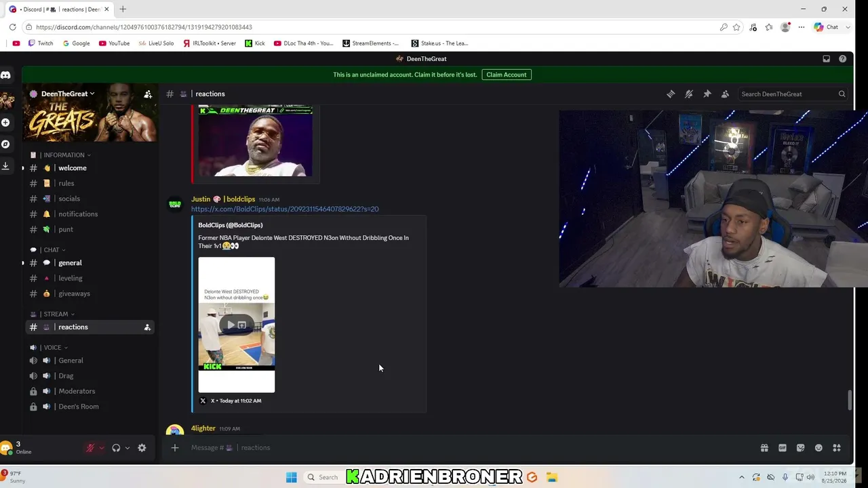This screenshot has height=488, width=868.
Task: Open Threads icon in channel header
Action: click(671, 94)
